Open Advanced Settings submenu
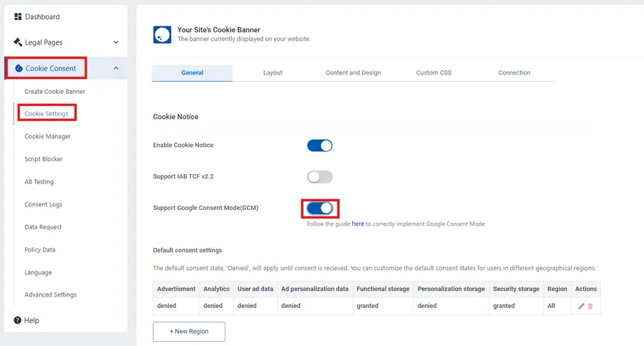Image resolution: width=644 pixels, height=346 pixels. tap(51, 294)
